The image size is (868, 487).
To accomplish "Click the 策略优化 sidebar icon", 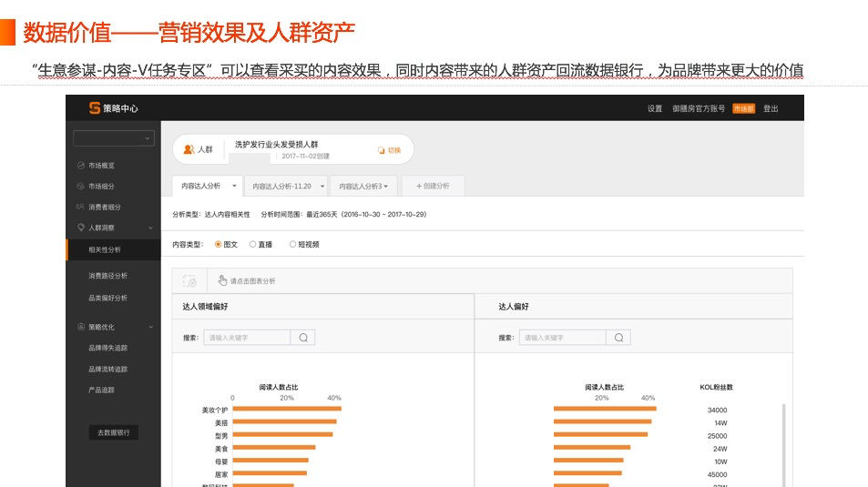I will click(81, 327).
